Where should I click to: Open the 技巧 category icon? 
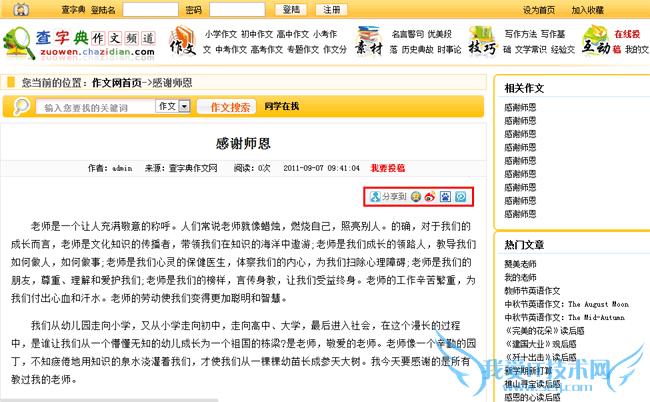482,41
